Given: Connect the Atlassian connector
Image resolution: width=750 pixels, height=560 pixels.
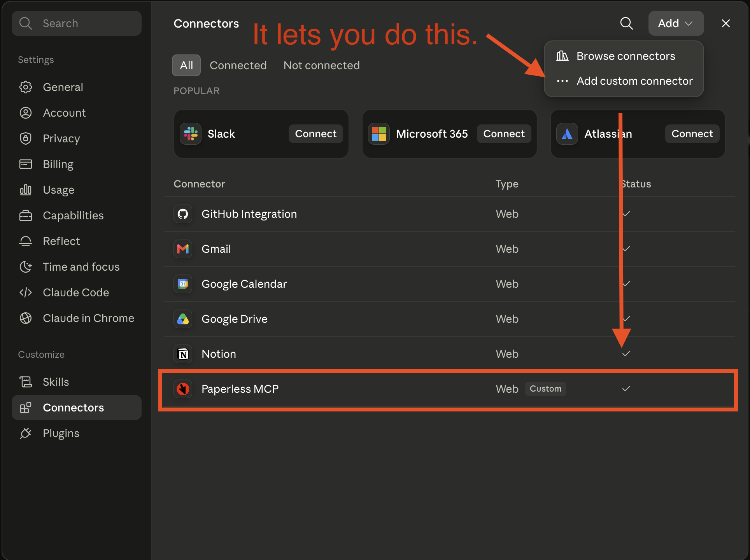Looking at the screenshot, I should coord(692,134).
